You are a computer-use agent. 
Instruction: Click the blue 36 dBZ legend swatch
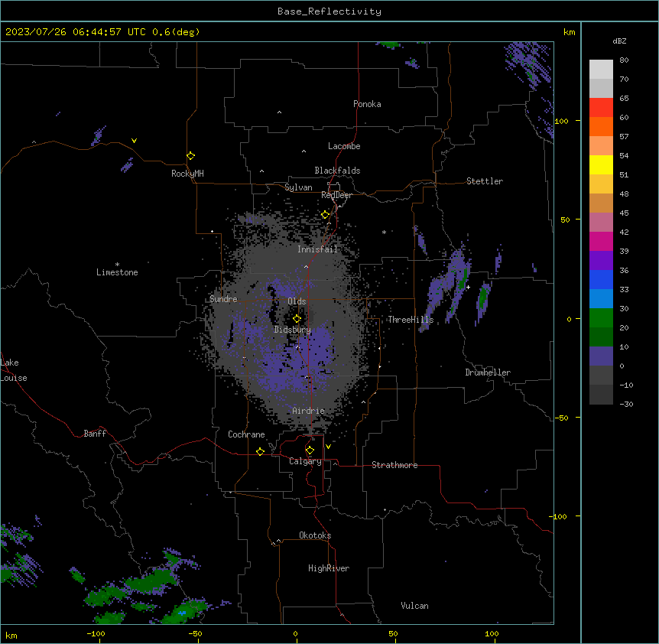[x=601, y=279]
